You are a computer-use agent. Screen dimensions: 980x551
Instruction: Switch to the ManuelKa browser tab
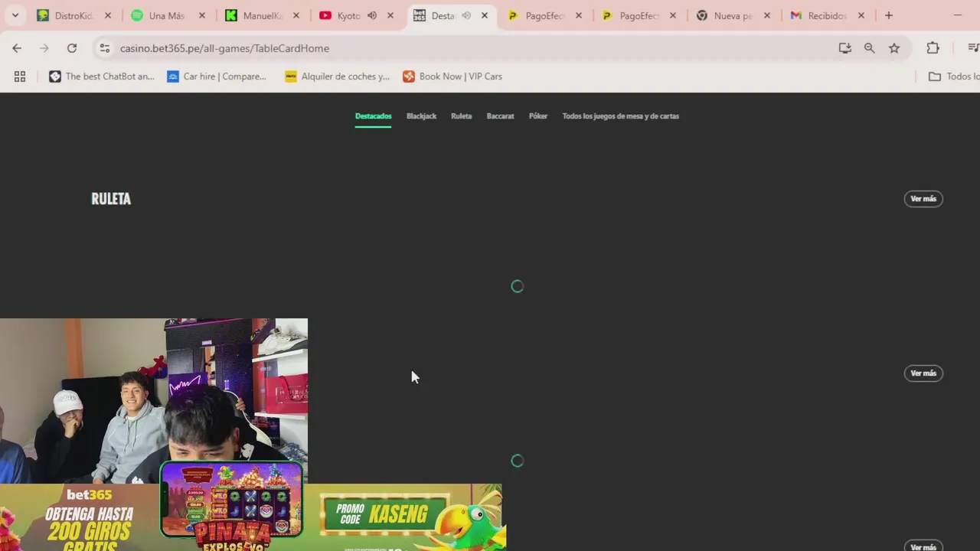click(x=261, y=15)
